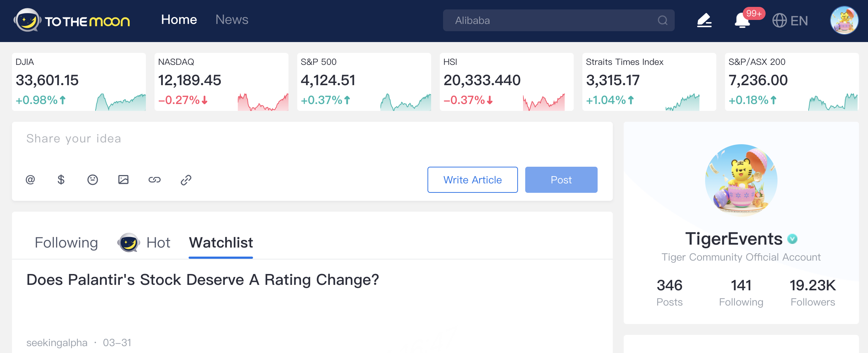Viewport: 868px width, 353px height.
Task: Click the Write Article button
Action: [x=472, y=180]
